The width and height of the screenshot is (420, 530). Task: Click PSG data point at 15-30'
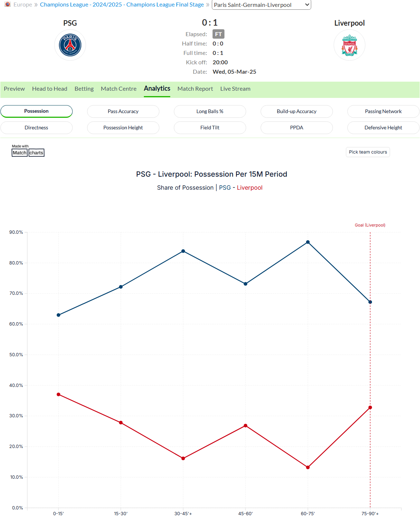121,287
